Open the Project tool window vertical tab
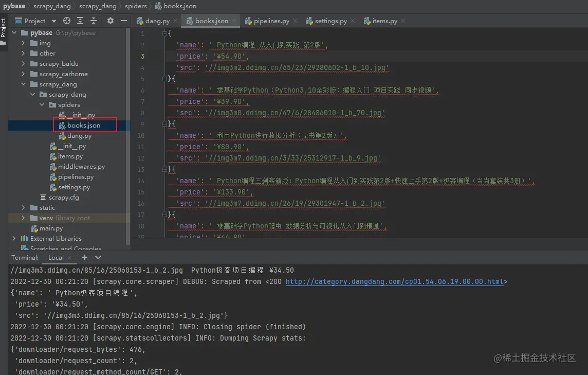 point(4,32)
